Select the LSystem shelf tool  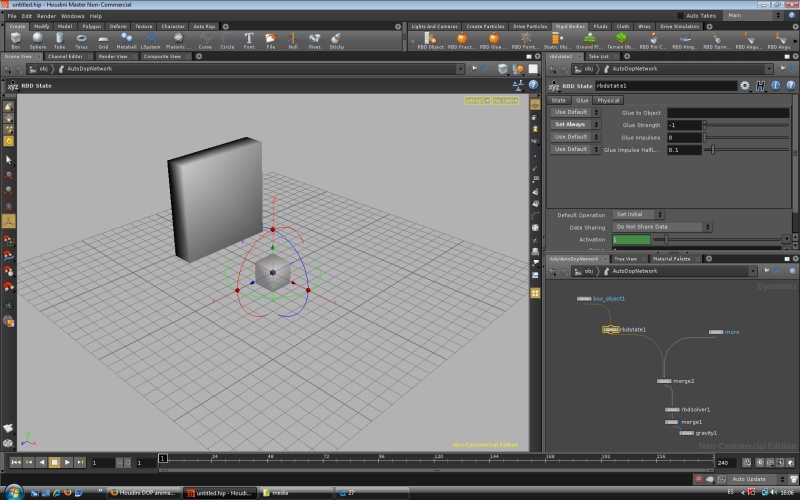[x=151, y=40]
